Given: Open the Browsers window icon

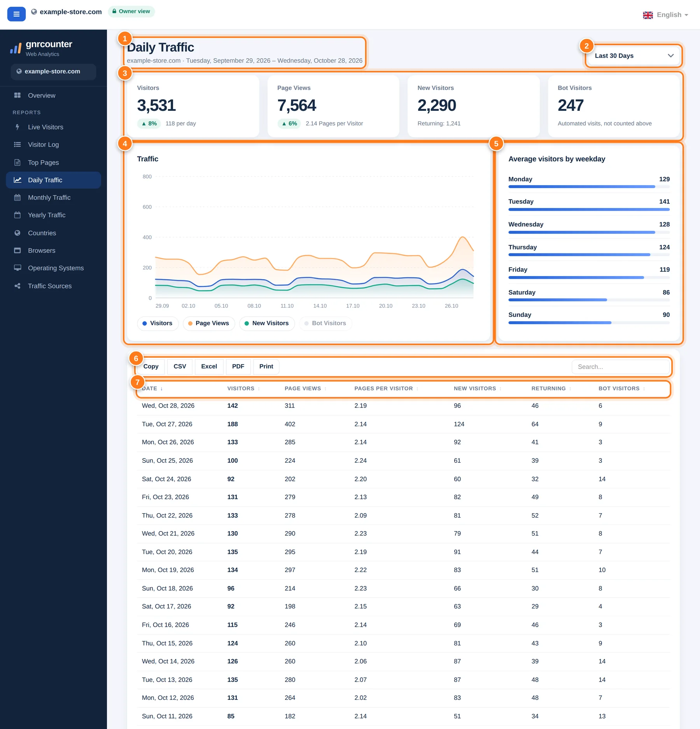Looking at the screenshot, I should click(17, 250).
